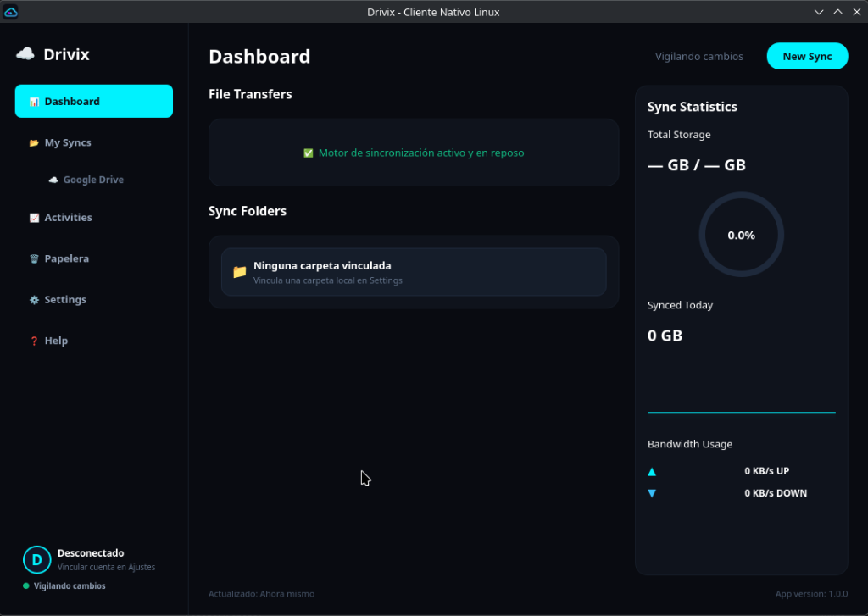The image size is (868, 616).
Task: Click the green checkmark in File Transfers
Action: [309, 153]
